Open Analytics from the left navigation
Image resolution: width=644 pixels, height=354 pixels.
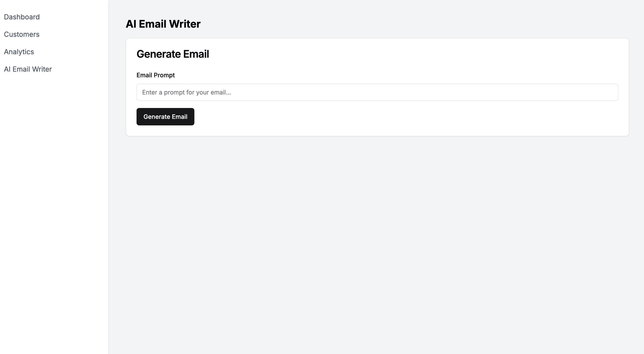(19, 52)
